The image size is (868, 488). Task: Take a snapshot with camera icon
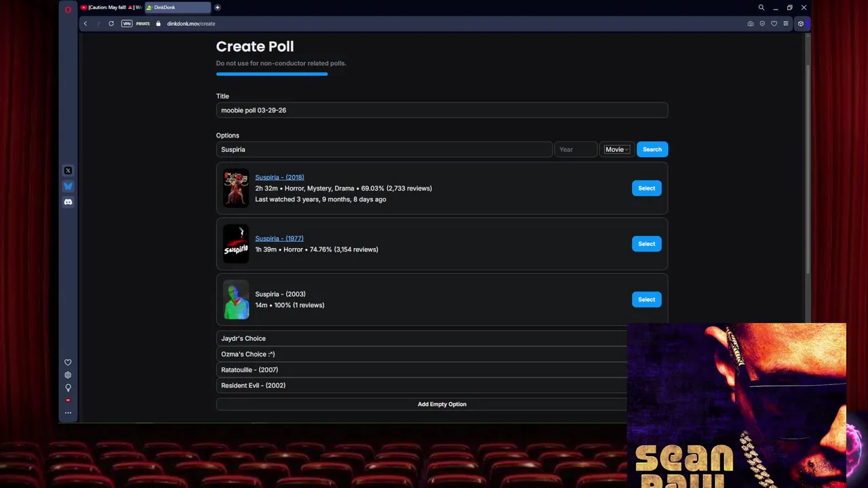(751, 24)
